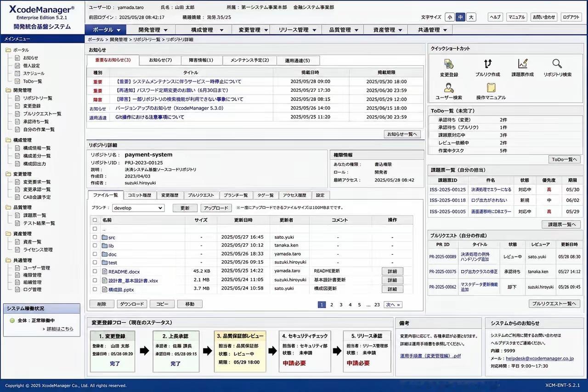The image size is (588, 392).
Task: Click the リポジトリ一覧 page icon in sidebar
Action: (17, 98)
